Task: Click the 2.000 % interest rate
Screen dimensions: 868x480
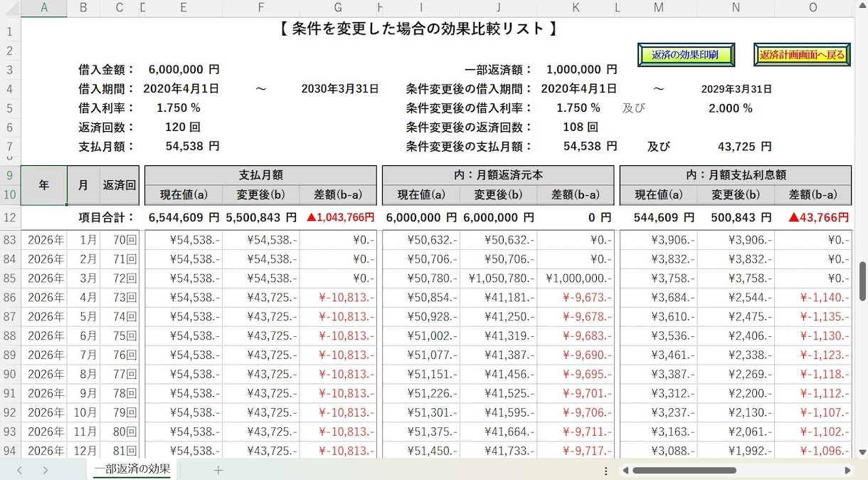Action: 730,108
